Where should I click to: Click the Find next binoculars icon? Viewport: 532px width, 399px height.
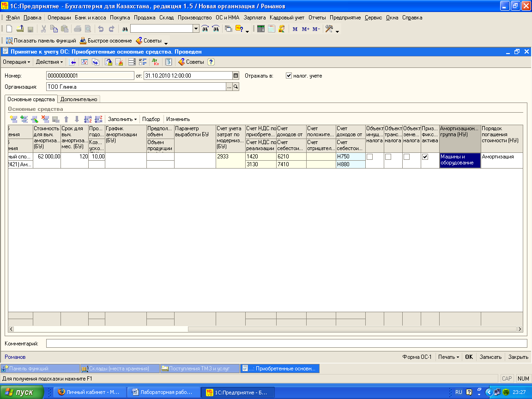point(205,29)
